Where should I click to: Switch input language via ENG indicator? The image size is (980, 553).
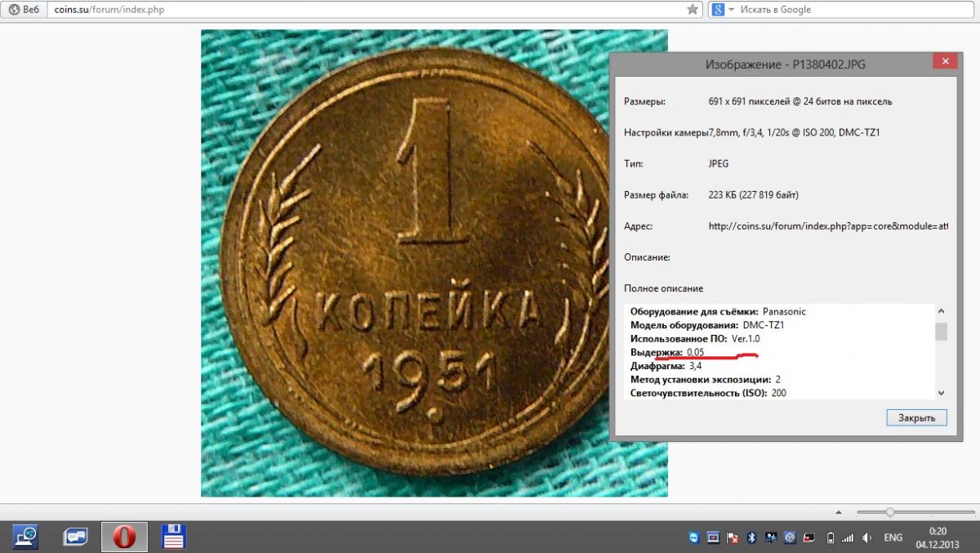pyautogui.click(x=893, y=537)
